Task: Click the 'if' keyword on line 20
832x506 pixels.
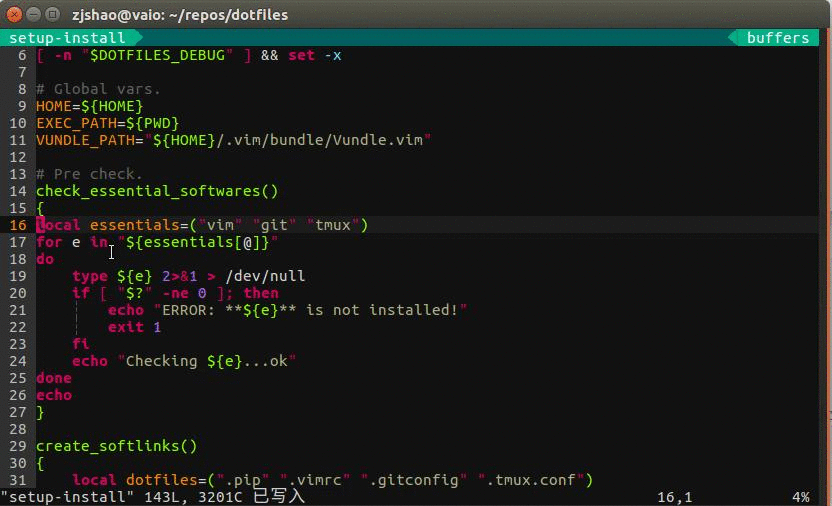Action: click(81, 293)
